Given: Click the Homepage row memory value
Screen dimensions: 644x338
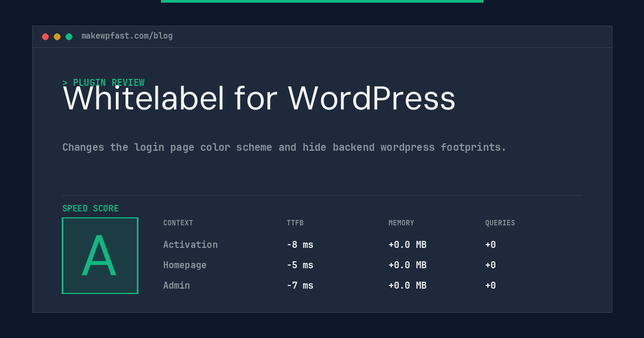Looking at the screenshot, I should click(x=407, y=265).
